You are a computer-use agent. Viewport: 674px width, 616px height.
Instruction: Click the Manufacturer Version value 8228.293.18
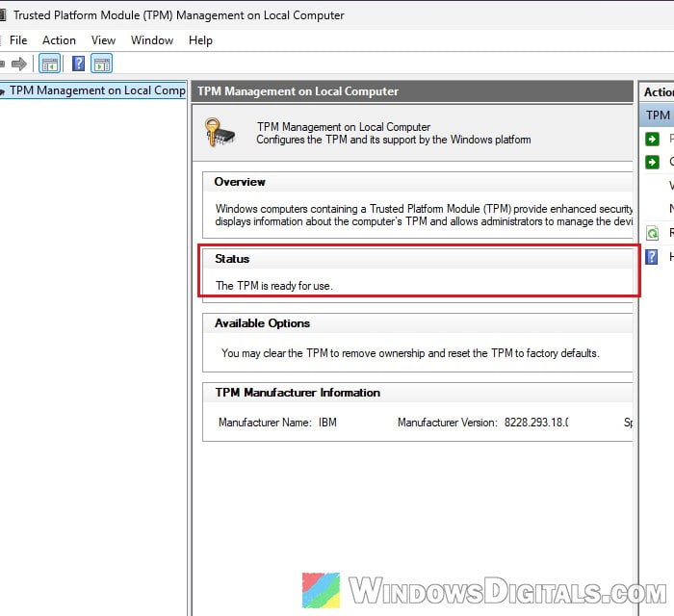(x=536, y=423)
